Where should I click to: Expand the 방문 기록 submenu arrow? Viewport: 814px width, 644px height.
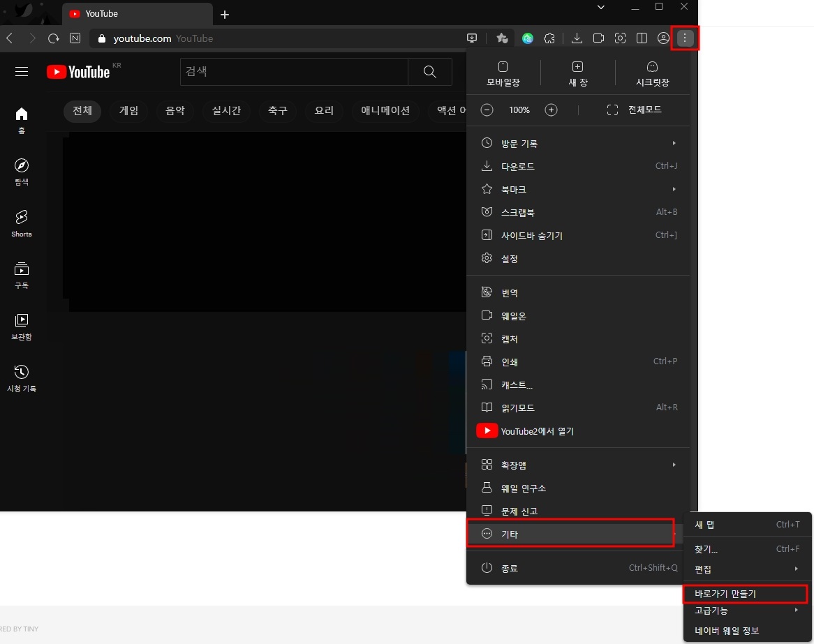pos(673,143)
